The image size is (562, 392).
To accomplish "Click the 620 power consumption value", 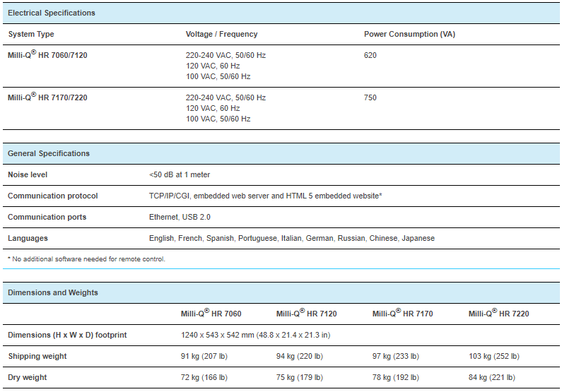I will click(x=370, y=56).
